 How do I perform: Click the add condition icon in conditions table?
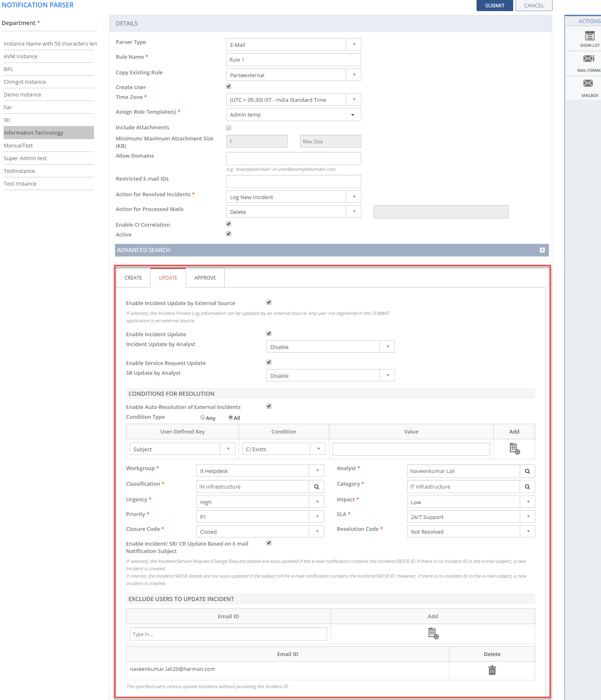click(x=514, y=449)
